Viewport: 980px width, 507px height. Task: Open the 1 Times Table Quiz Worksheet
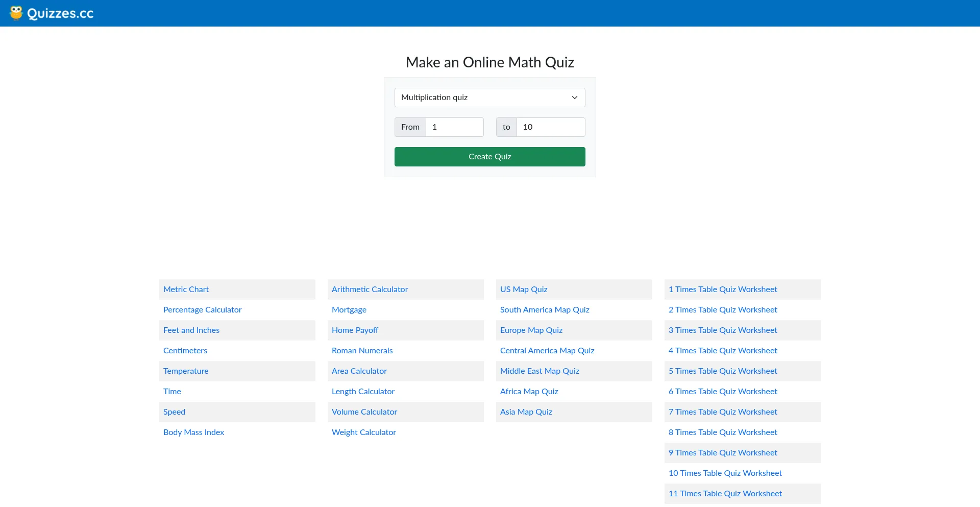tap(723, 289)
